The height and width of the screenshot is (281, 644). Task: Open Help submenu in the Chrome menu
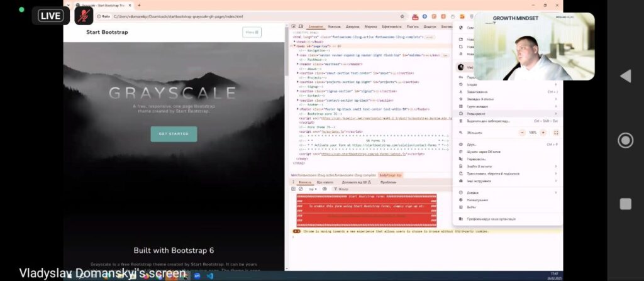(508, 192)
